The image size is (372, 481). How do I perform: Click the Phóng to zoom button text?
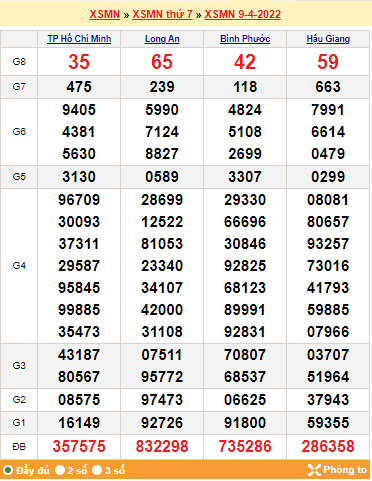[345, 470]
